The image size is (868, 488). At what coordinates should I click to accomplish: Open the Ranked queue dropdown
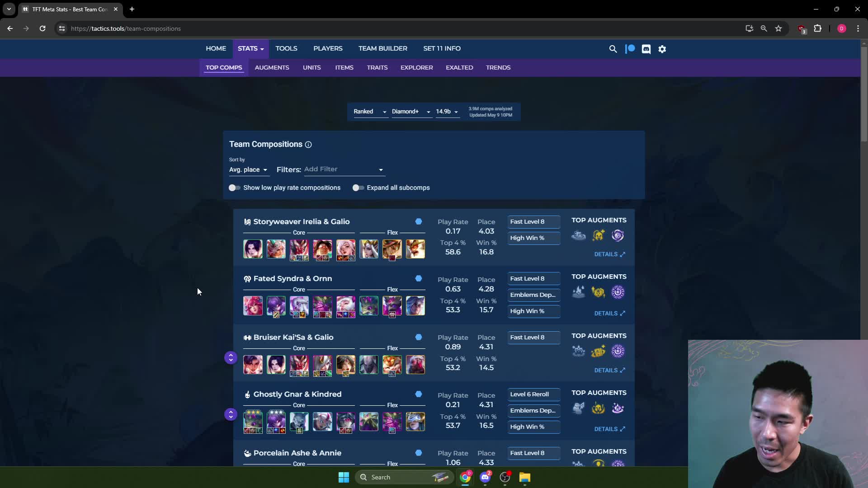pyautogui.click(x=370, y=112)
